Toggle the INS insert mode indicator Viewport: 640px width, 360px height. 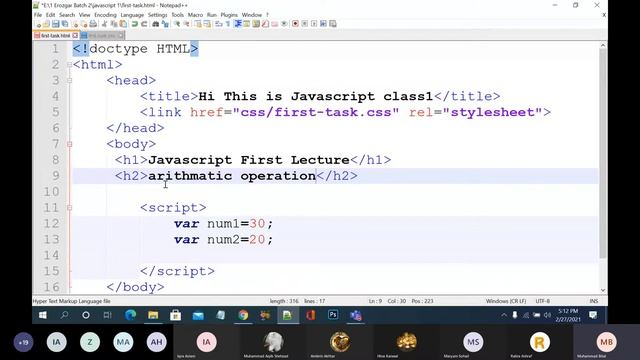point(594,301)
